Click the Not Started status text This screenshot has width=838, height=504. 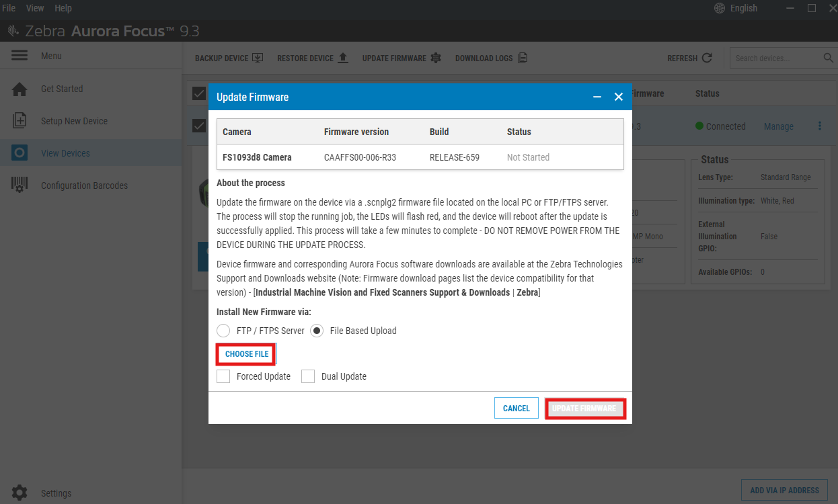(528, 157)
